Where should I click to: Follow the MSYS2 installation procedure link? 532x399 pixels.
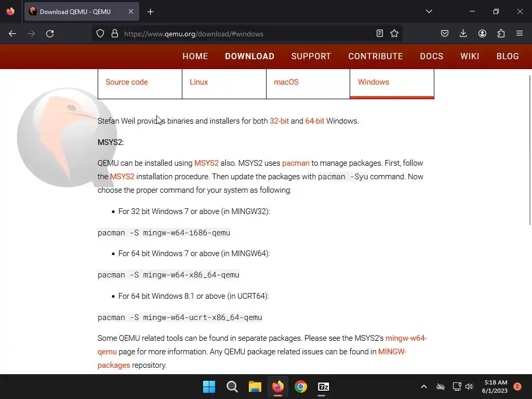pos(122,177)
